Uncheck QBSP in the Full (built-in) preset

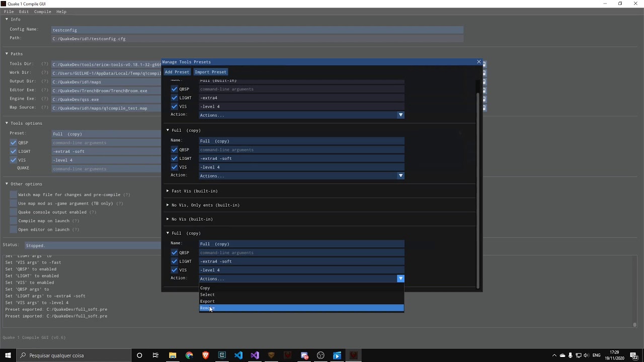175,89
